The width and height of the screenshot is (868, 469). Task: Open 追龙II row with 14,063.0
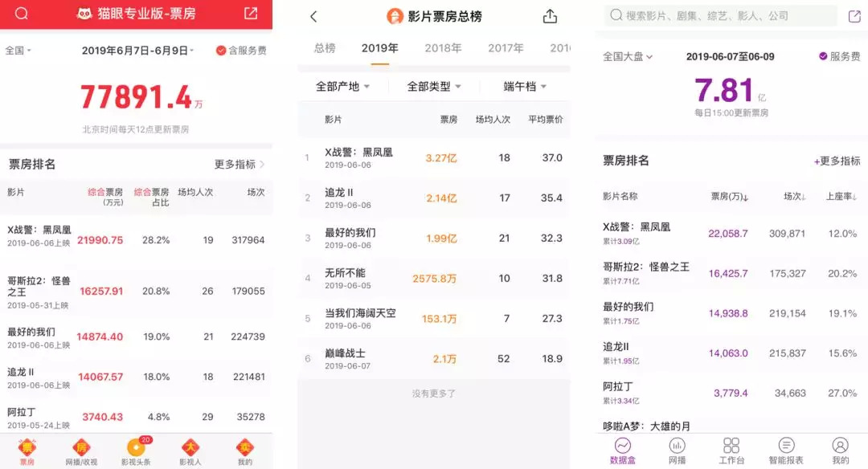(731, 353)
